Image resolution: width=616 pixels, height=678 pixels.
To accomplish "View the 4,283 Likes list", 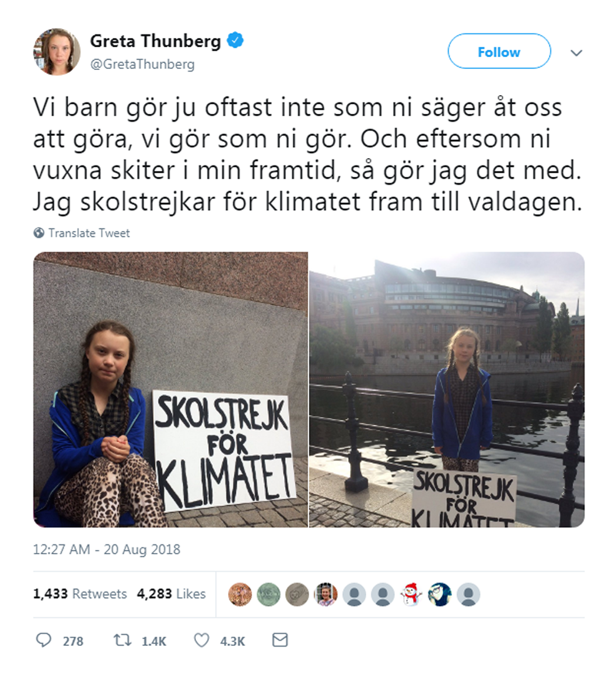I will click(x=171, y=593).
